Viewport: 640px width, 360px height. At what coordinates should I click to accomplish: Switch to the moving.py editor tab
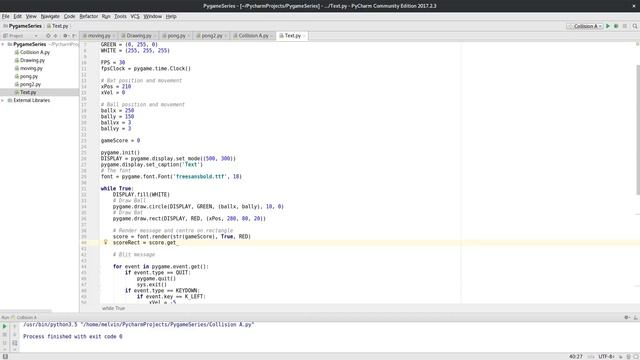tap(98, 36)
